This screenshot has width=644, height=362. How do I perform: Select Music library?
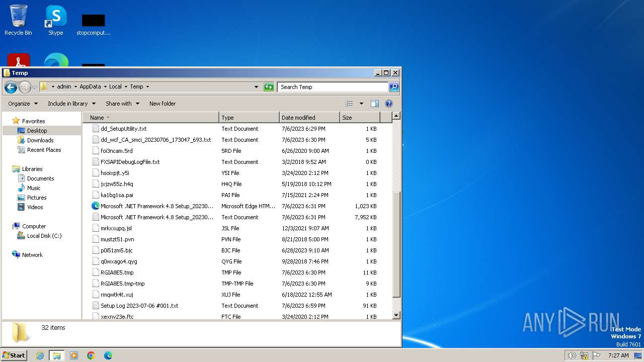point(34,188)
